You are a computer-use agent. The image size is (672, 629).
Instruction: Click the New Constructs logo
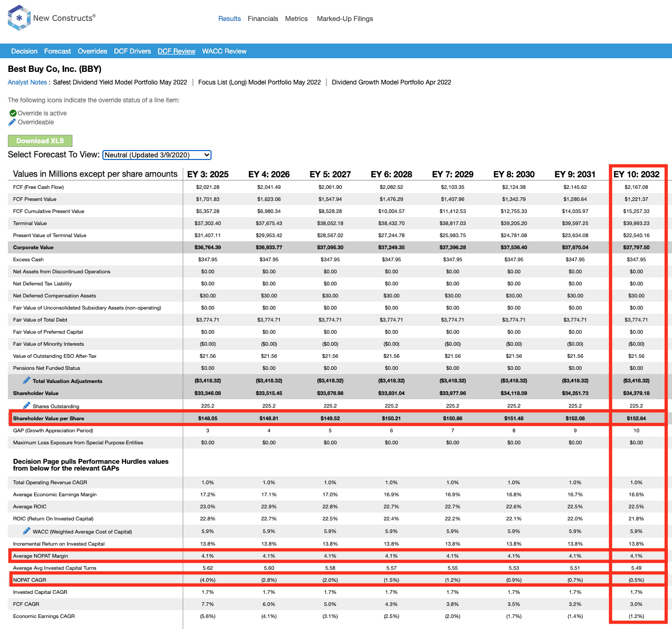click(51, 18)
